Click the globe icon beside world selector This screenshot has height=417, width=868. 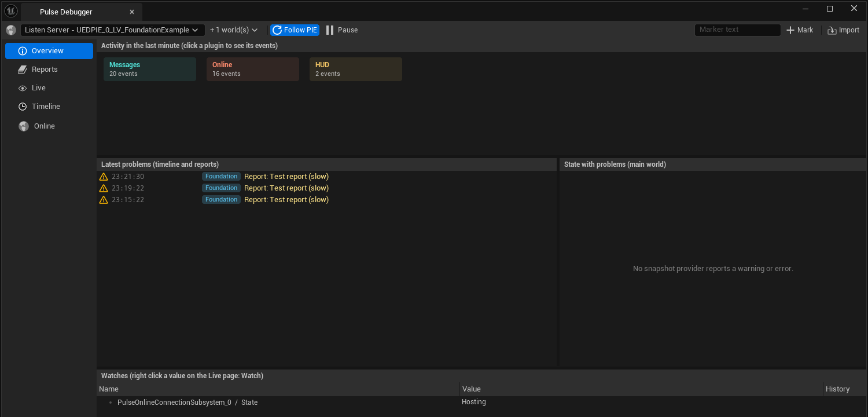coord(11,30)
